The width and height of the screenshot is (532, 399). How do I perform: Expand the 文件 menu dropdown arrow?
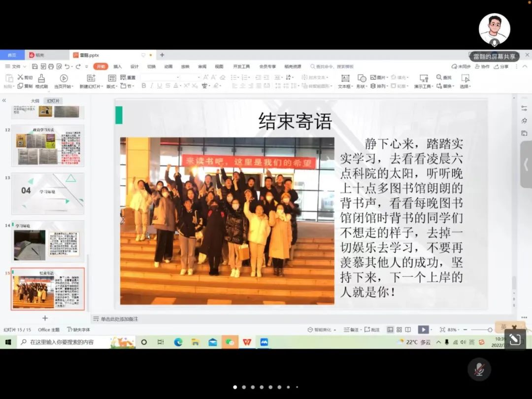click(25, 66)
